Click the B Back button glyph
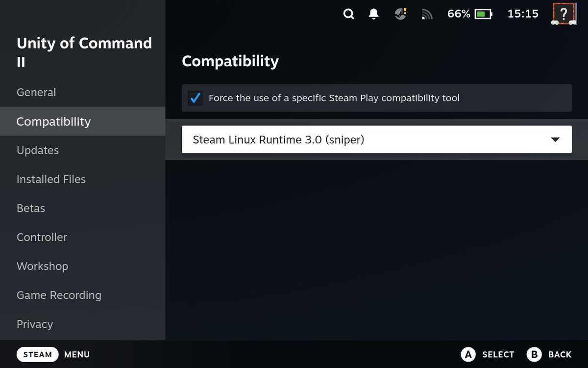 click(534, 354)
